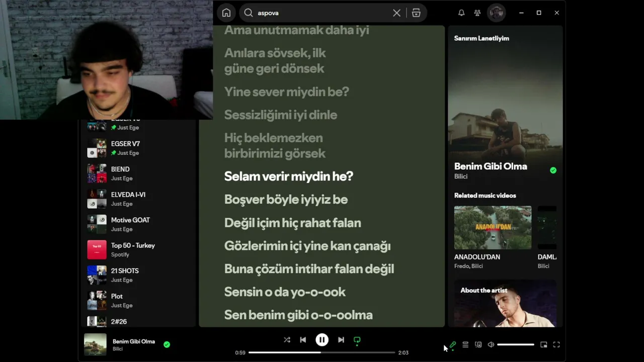Open the notifications bell

[461, 13]
